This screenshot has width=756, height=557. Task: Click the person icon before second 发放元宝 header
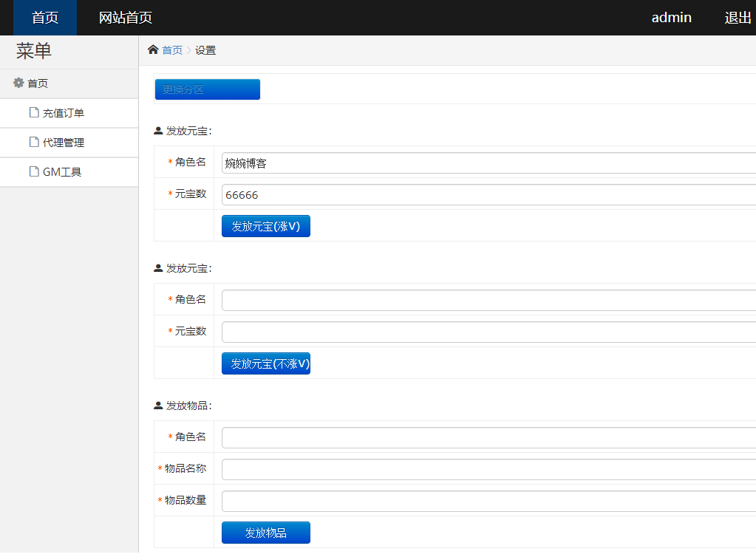(157, 267)
